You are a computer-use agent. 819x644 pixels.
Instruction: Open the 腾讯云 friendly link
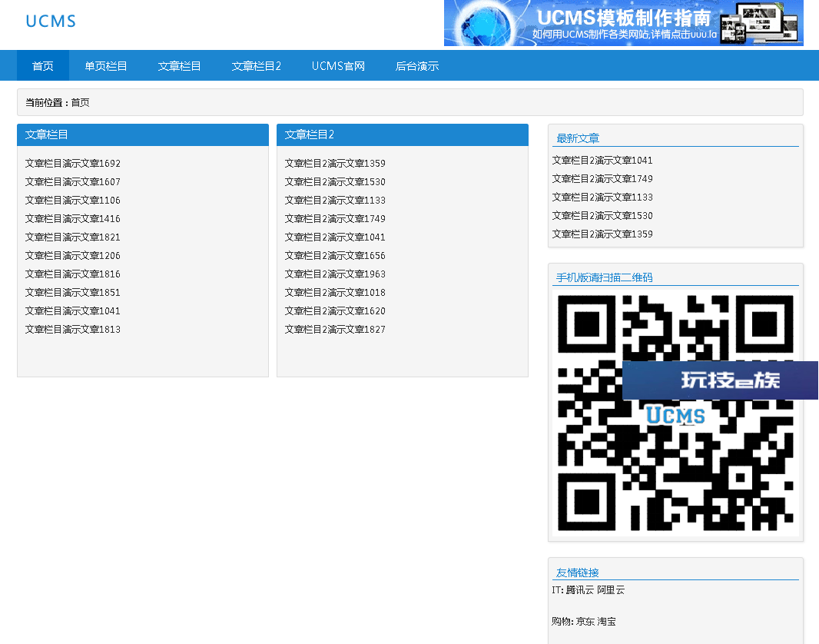point(580,590)
